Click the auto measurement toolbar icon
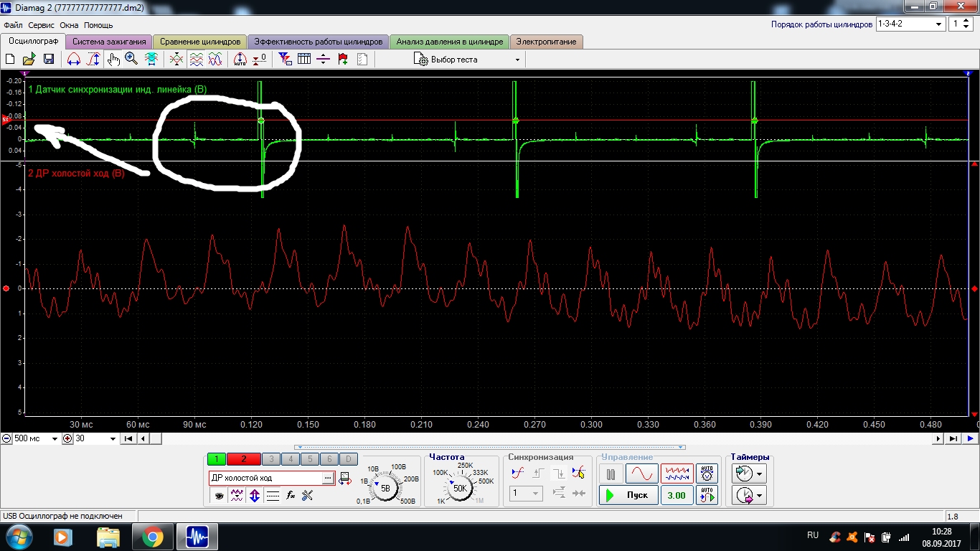This screenshot has width=980, height=551. pos(240,60)
